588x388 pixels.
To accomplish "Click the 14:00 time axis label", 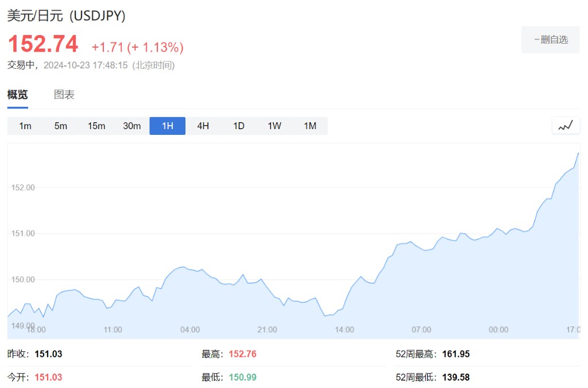I will pyautogui.click(x=345, y=329).
